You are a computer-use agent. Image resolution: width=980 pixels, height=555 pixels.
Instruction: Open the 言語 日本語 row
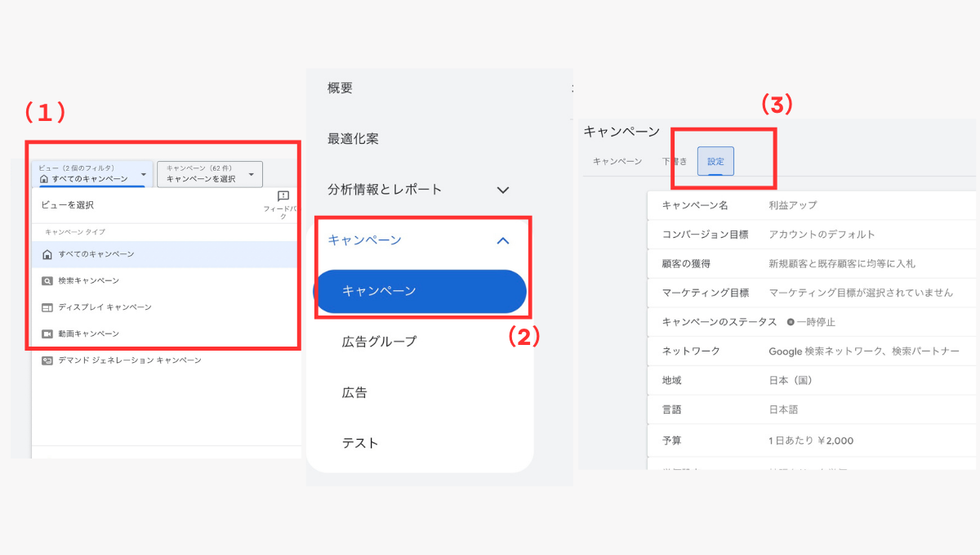[x=811, y=410]
